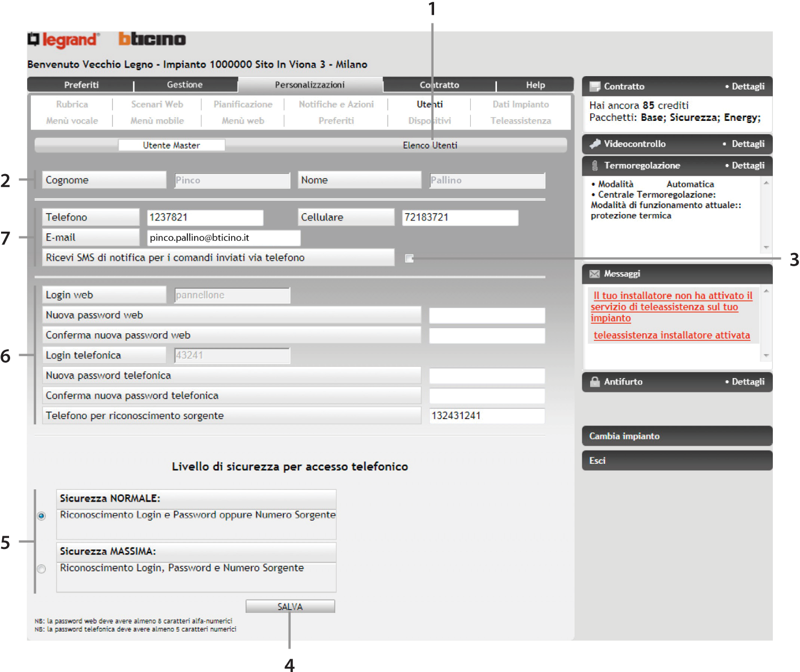The width and height of the screenshot is (800, 672).
Task: Open the Menù mobile submenu
Action: [x=157, y=121]
